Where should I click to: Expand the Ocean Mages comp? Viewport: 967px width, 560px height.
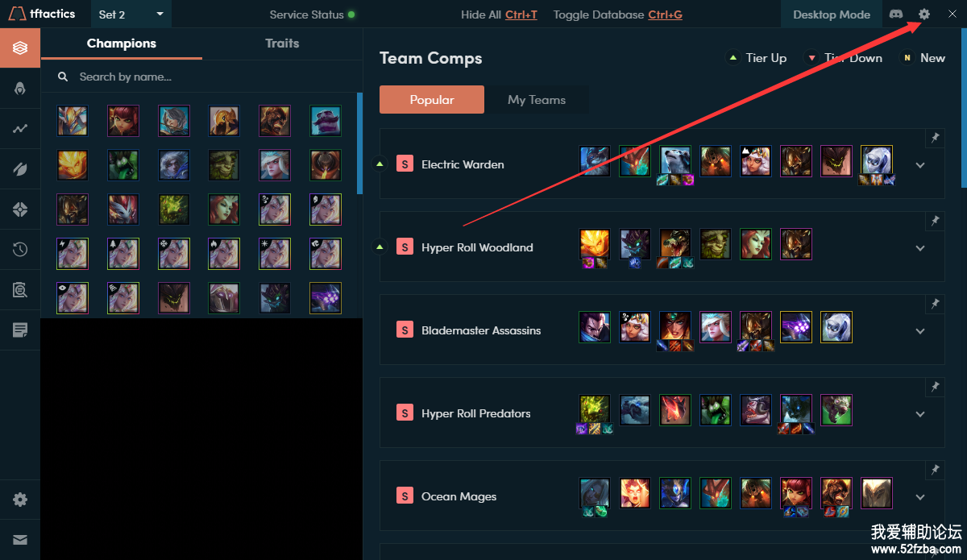point(920,497)
